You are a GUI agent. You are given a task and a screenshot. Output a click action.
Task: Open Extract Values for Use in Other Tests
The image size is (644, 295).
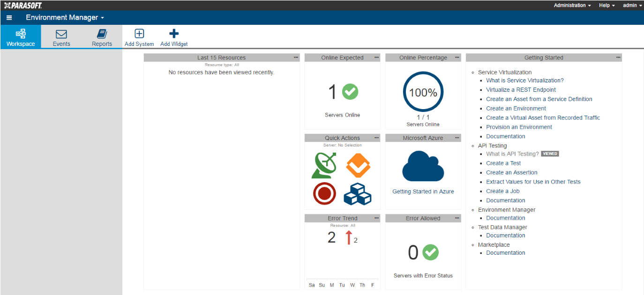(533, 182)
